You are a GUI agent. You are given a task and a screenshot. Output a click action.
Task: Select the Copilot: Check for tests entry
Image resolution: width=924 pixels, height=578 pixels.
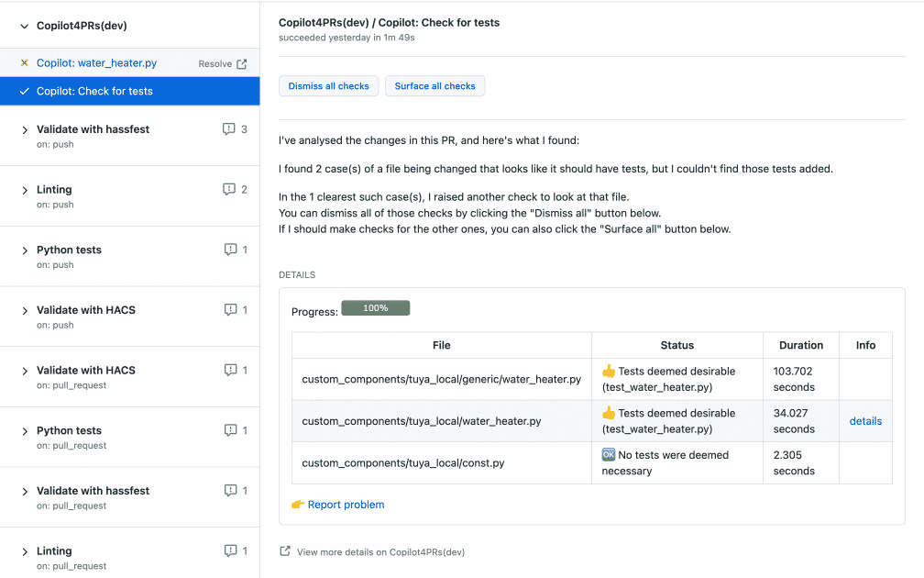97,92
